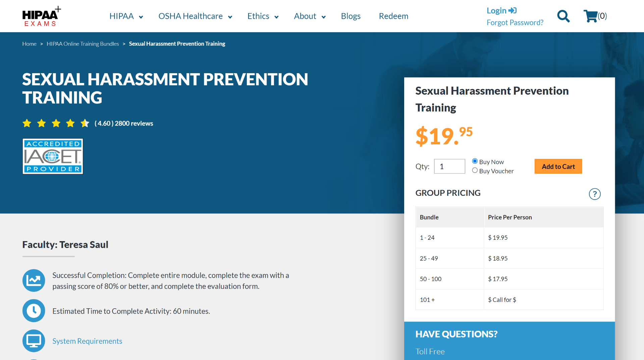Navigate to the Redeem page
This screenshot has width=644, height=360.
[x=393, y=16]
